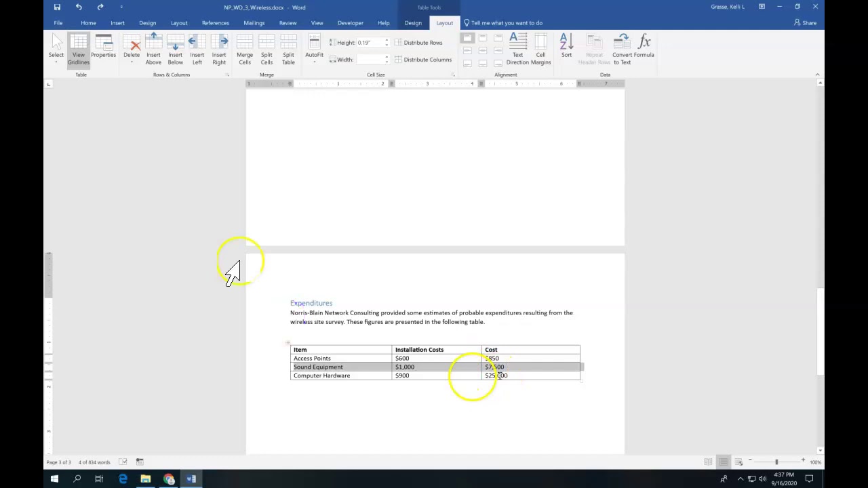The width and height of the screenshot is (868, 488).
Task: Click word count in status bar
Action: click(94, 462)
